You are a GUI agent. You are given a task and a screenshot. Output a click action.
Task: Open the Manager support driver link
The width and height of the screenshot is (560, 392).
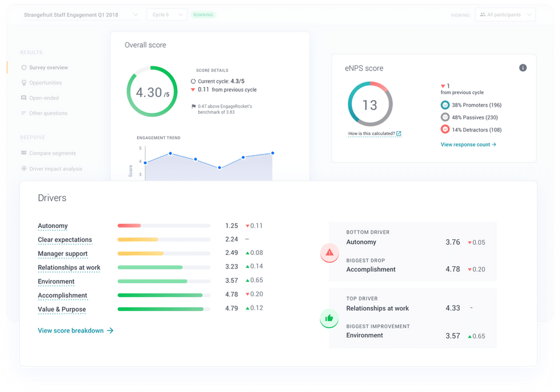pos(63,254)
